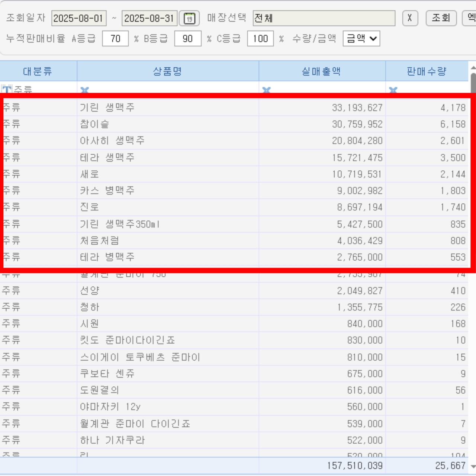Open the 수량/금액 dropdown showing 금액
The image size is (476, 476).
tap(361, 38)
